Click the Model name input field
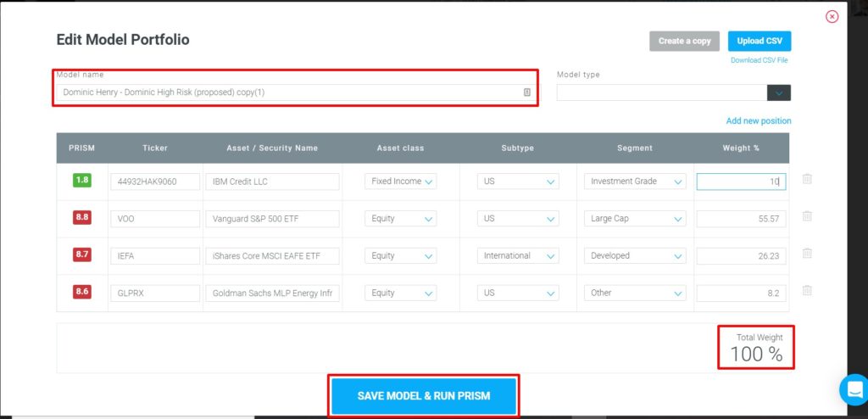Screen dimensions: 868x419 click(295, 92)
